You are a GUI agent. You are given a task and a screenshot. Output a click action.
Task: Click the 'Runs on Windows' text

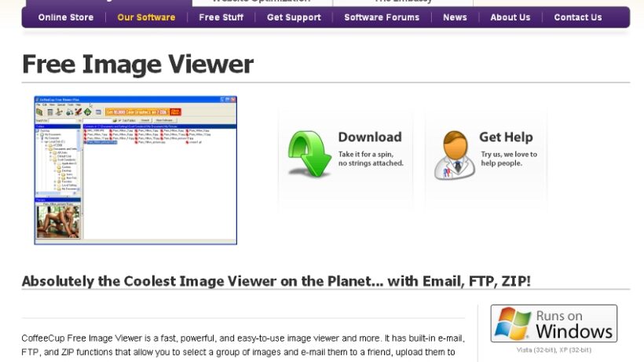click(574, 324)
